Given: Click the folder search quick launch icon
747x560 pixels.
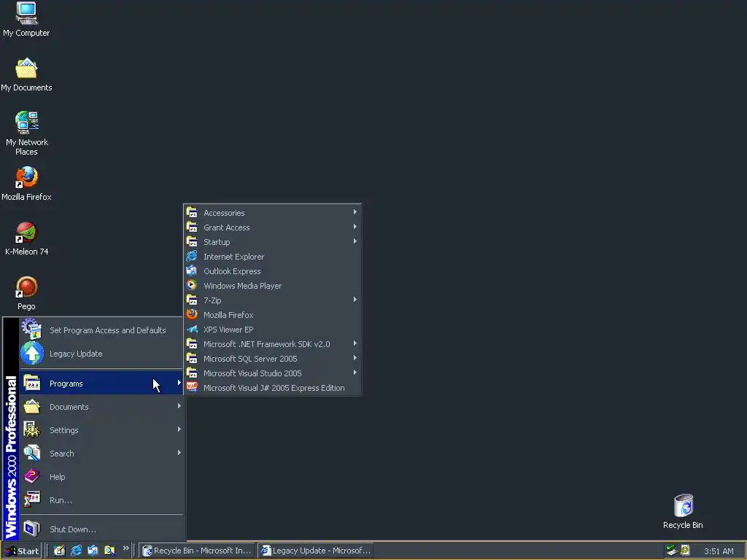Looking at the screenshot, I should 109,551.
